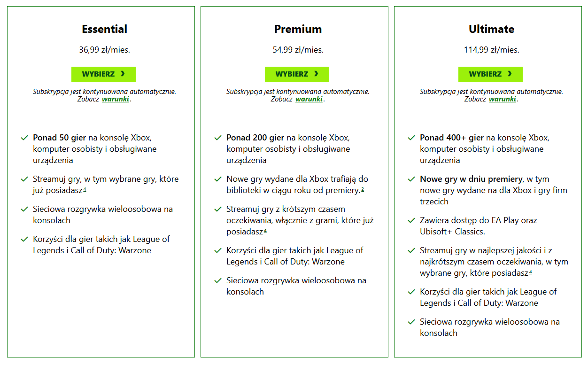Click checkmark icon beside 'Ponad 200 gier'
Viewport: 588px width, 365px height.
(x=218, y=138)
